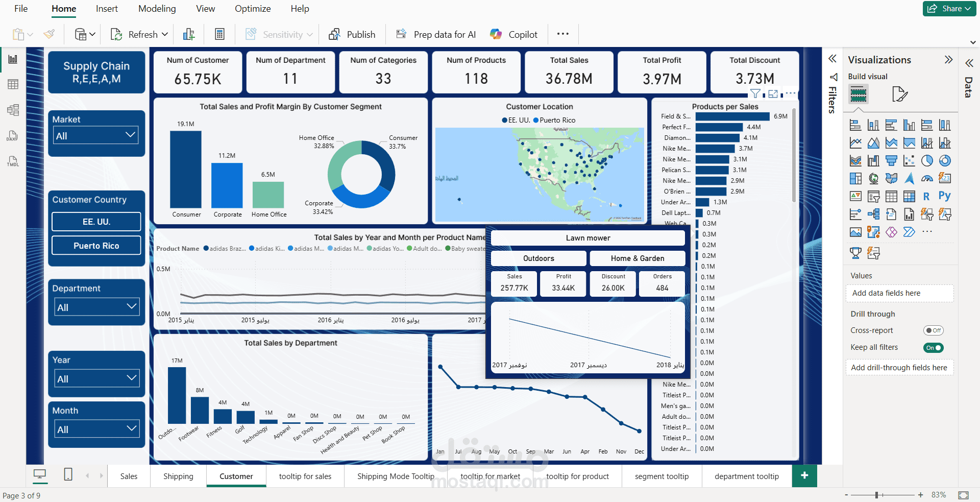Select the Treemap visual
Image resolution: width=980 pixels, height=502 pixels.
click(855, 178)
